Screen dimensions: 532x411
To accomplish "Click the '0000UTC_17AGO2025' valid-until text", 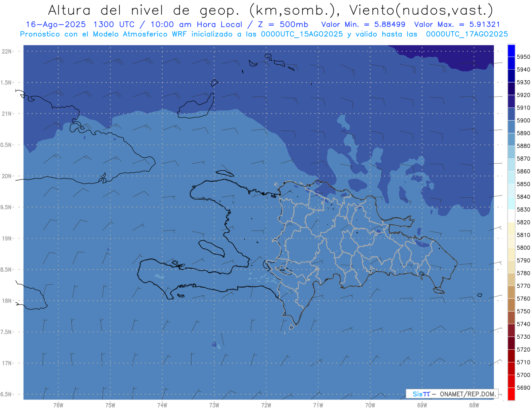I will (x=467, y=34).
